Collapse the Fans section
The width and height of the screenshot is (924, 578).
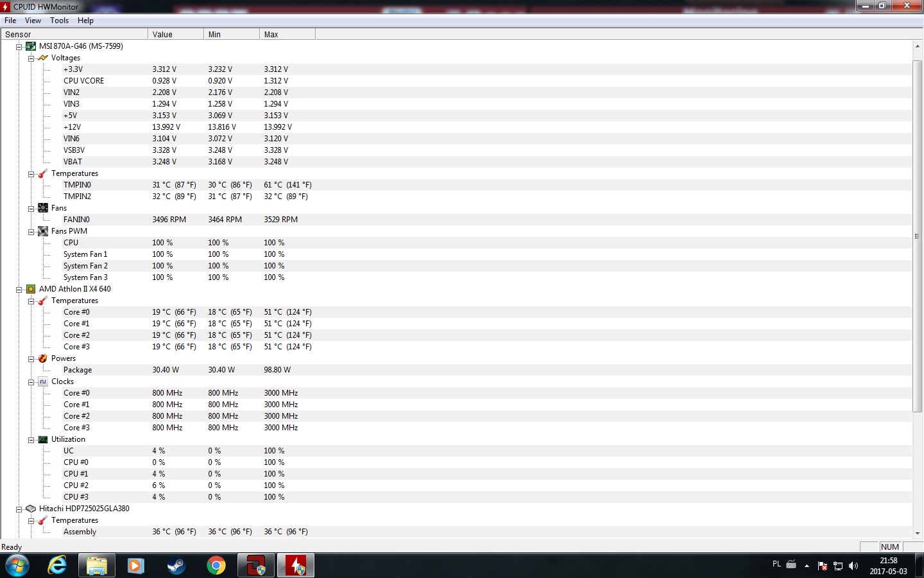31,209
